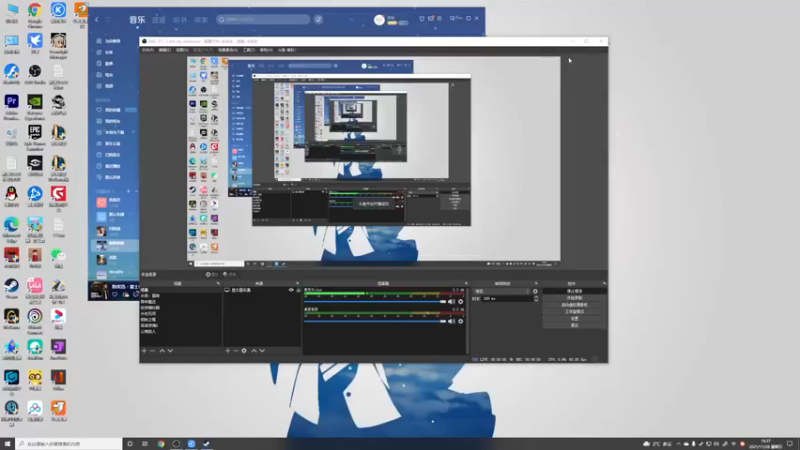Click Settings button in OBS Controls

coord(574,318)
